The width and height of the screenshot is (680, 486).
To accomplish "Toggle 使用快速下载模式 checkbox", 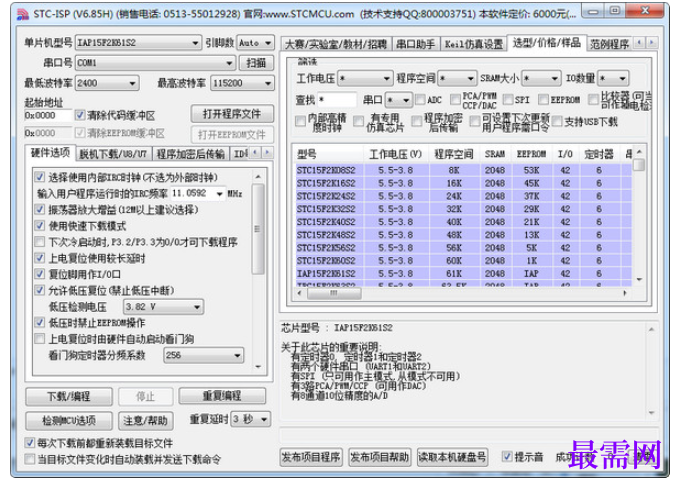I will [39, 225].
